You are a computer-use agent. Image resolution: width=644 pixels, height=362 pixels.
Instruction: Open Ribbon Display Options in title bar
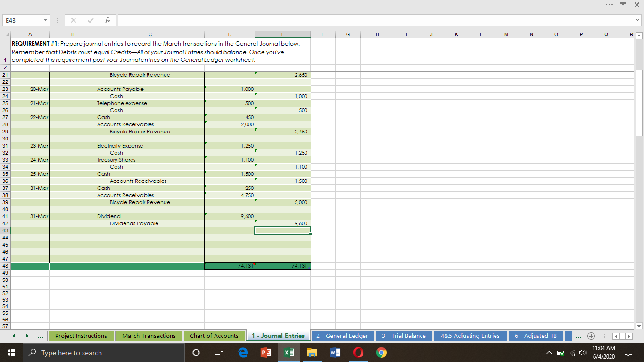(623, 4)
